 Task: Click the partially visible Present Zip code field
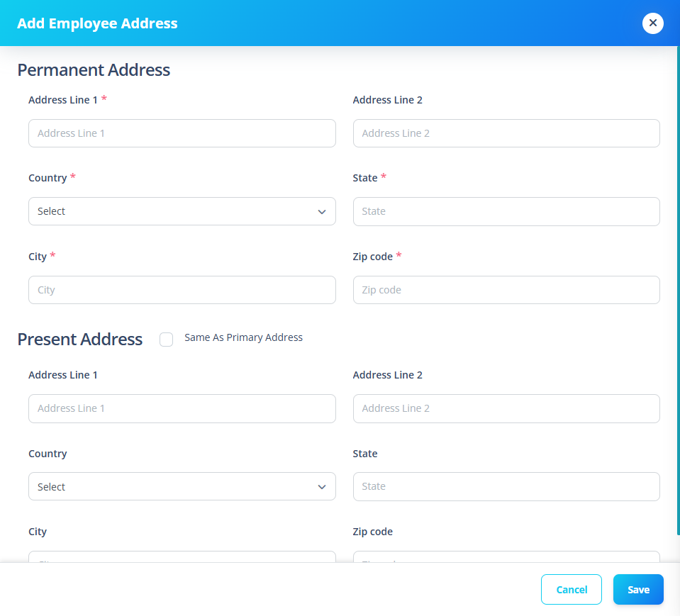[506, 556]
